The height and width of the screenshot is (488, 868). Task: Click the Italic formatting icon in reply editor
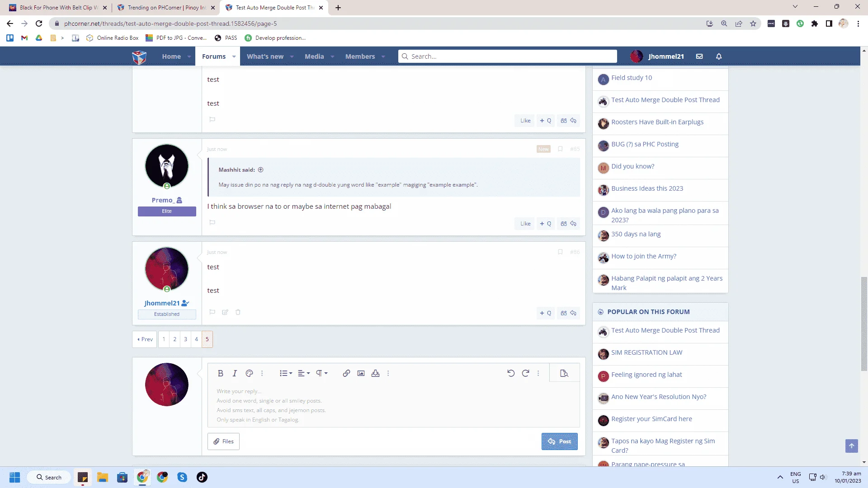click(235, 373)
